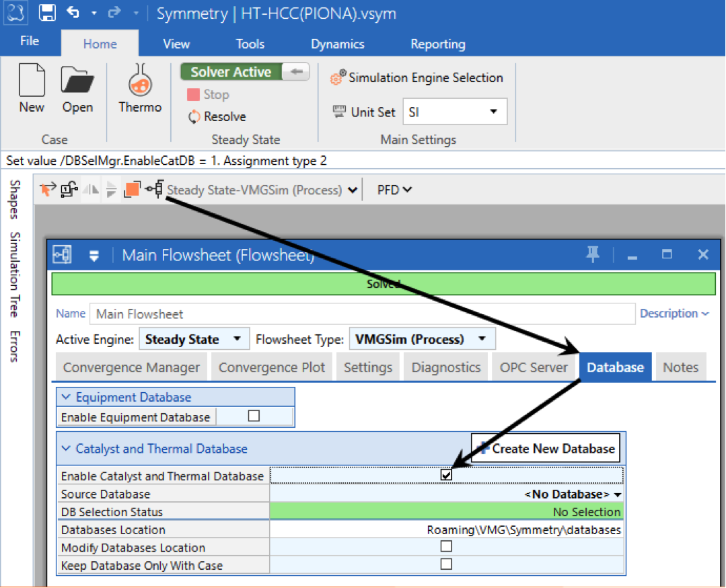Click the Symmetry application logo icon
This screenshot has height=588, width=726.
(x=15, y=13)
